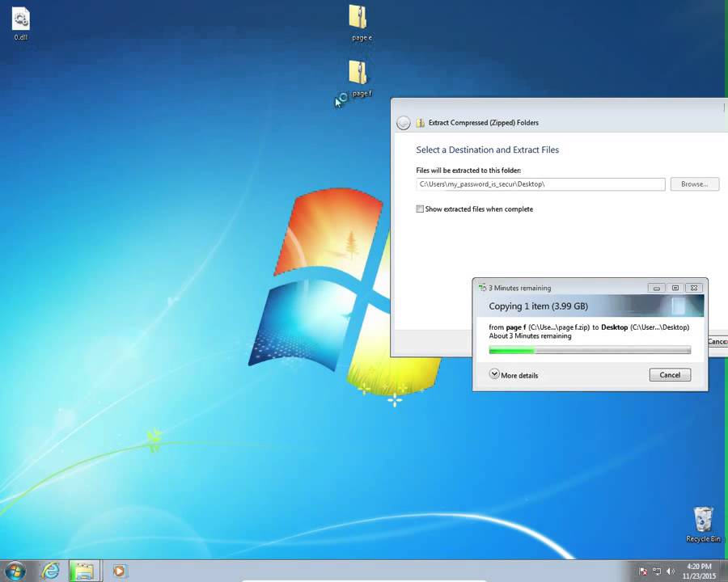Launch Internet Explorer from the taskbar
Screen dimensions: 728x582
coord(50,571)
